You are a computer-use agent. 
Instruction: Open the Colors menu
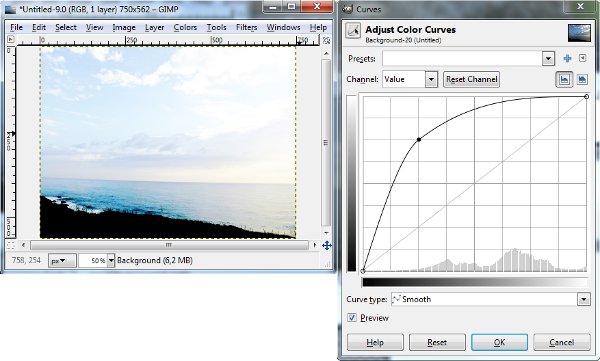coord(185,28)
